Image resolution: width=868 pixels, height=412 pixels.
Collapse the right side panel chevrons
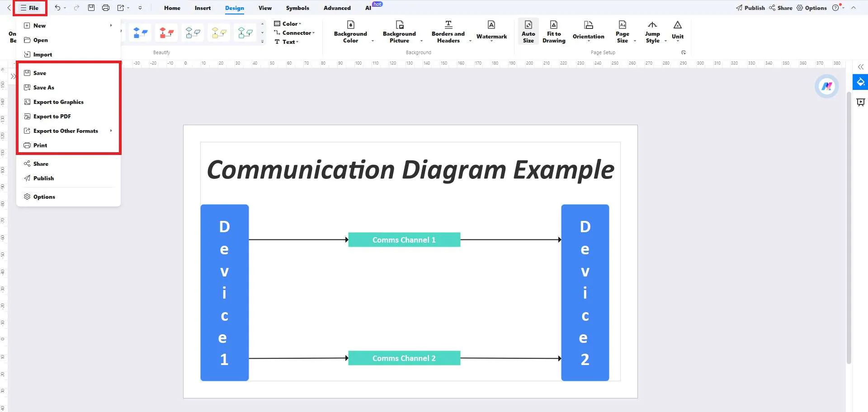(x=861, y=67)
